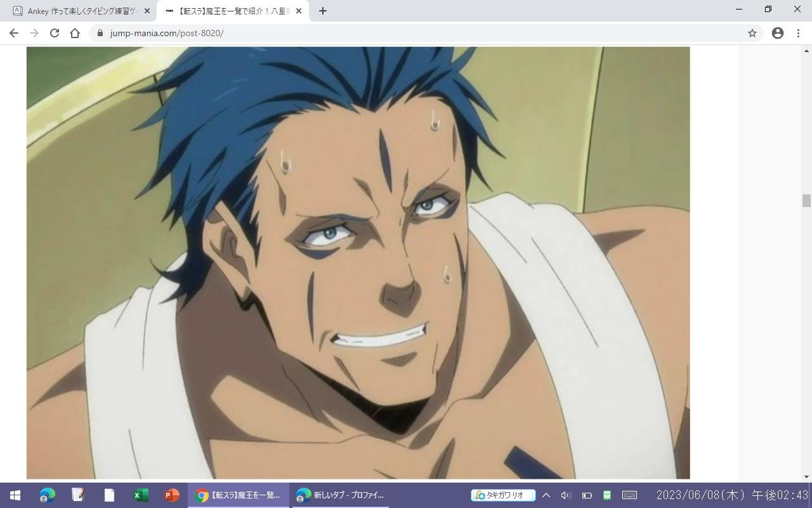
Task: Open a new browser tab
Action: tap(322, 11)
